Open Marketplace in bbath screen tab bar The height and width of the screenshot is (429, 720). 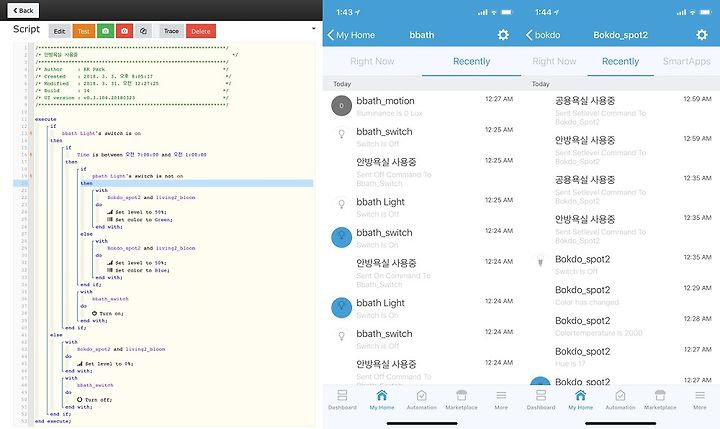461,400
